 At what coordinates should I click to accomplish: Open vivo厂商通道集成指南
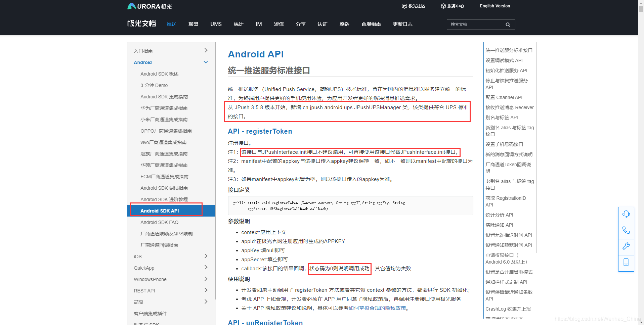[x=163, y=142]
